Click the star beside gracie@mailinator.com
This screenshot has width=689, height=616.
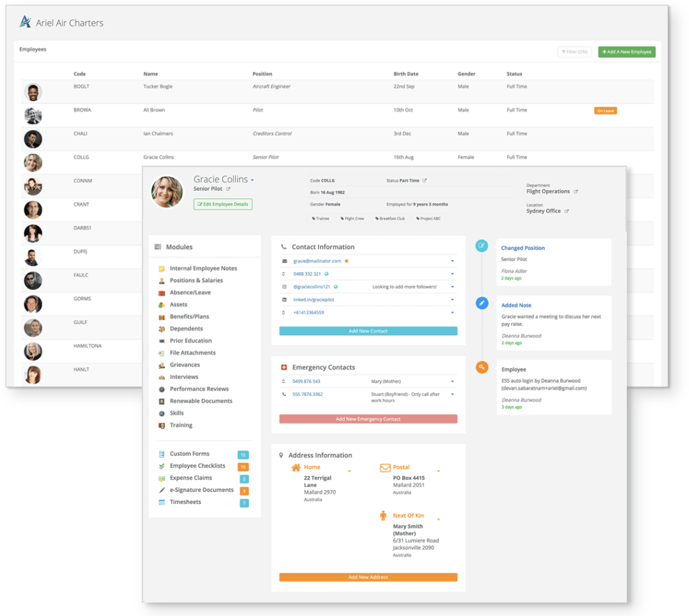point(346,261)
